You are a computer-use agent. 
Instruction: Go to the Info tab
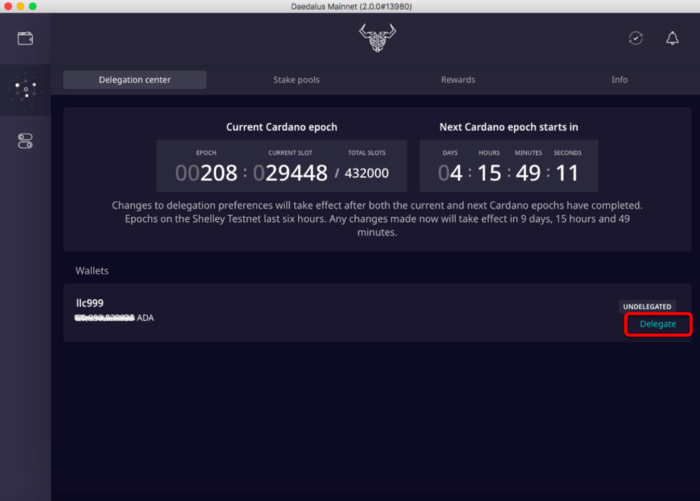(x=620, y=80)
